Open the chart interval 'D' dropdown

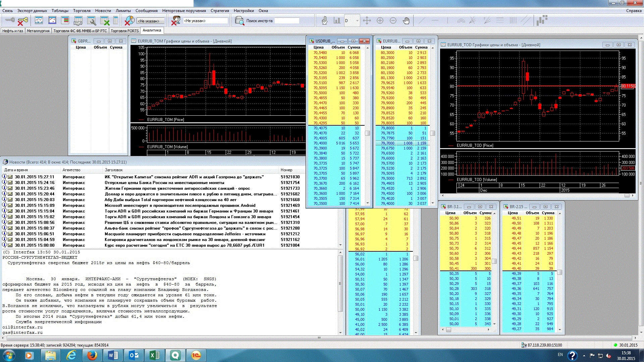click(x=352, y=20)
